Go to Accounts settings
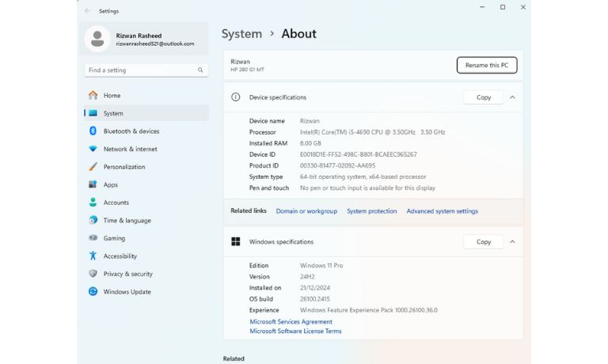Screen dimensions: 608x364 point(116,203)
